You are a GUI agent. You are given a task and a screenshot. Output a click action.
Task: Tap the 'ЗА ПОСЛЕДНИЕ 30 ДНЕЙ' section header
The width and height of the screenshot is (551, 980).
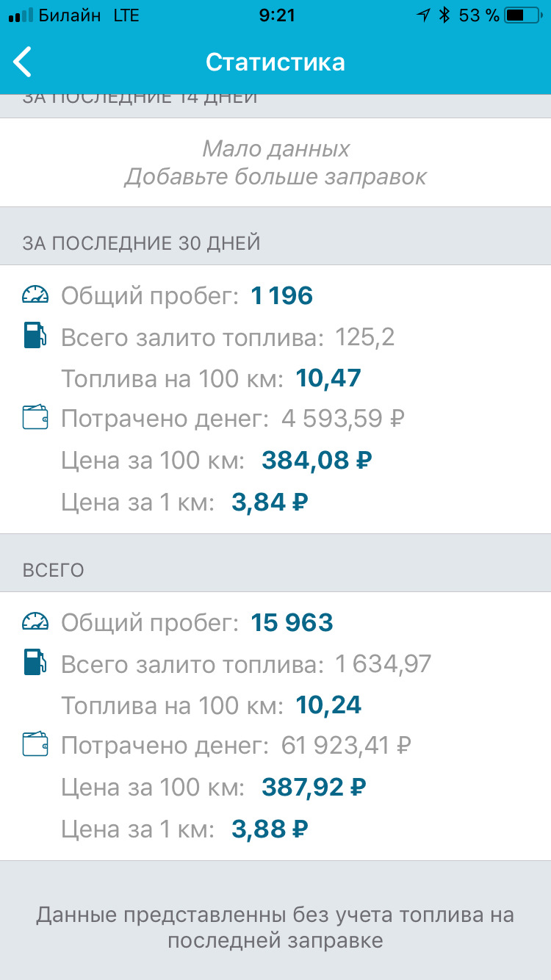(x=141, y=243)
